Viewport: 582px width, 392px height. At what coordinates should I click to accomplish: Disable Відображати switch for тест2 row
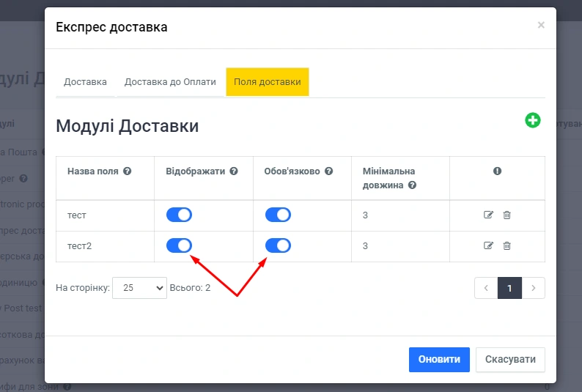pos(179,245)
